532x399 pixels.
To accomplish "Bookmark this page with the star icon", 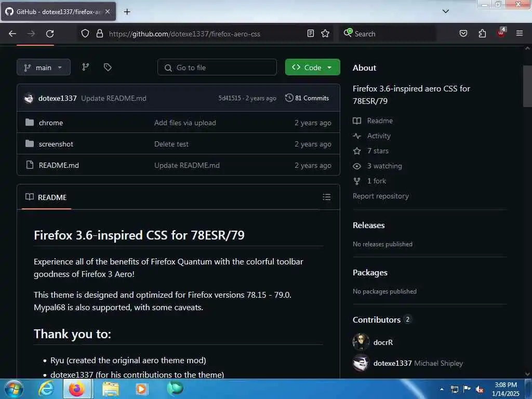I will [325, 33].
